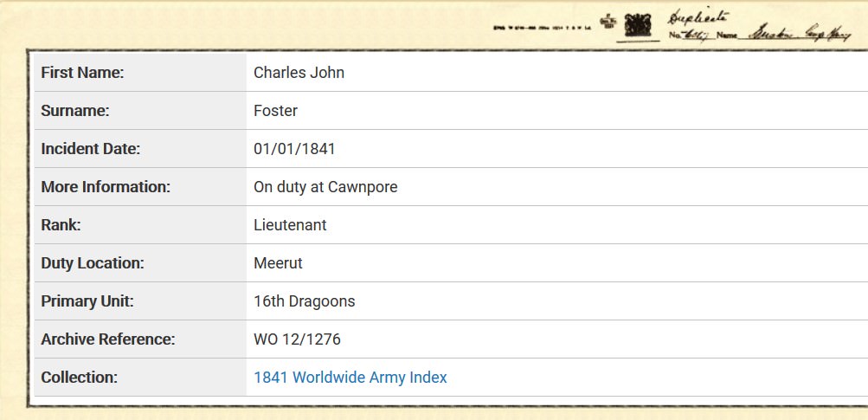This screenshot has height=420, width=868.
Task: Click the 'Rank:' label
Action: (61, 225)
